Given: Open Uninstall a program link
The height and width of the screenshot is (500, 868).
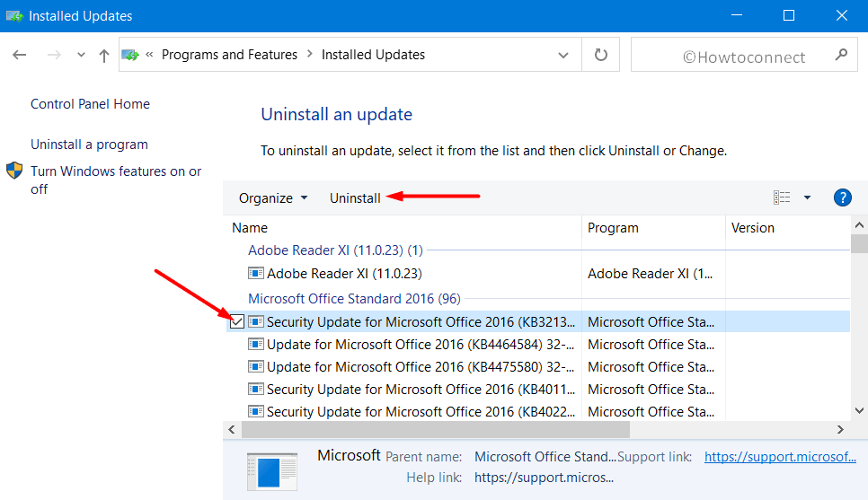Looking at the screenshot, I should (89, 145).
